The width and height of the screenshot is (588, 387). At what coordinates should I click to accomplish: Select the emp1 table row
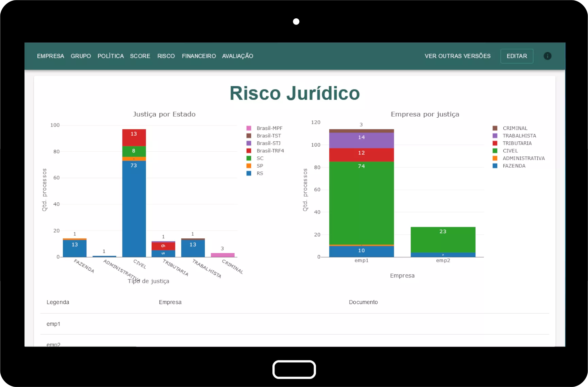pos(295,324)
